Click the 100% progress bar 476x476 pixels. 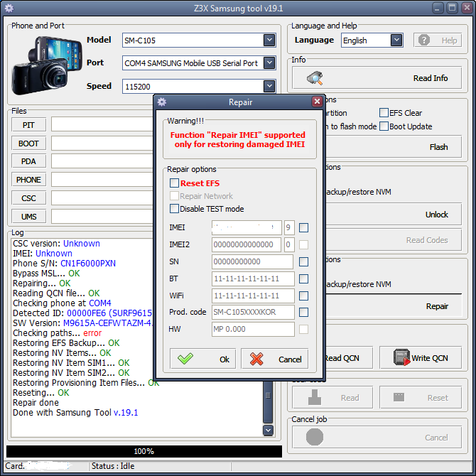pos(144,451)
